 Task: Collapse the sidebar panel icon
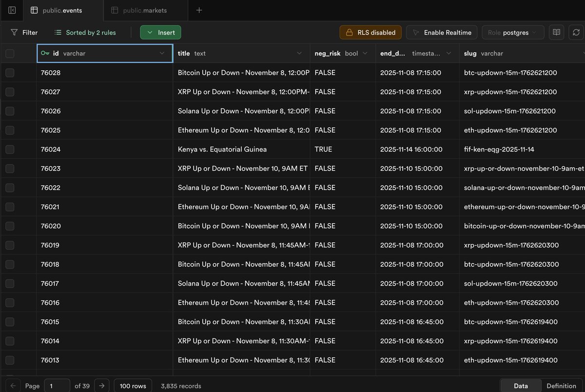click(x=12, y=10)
